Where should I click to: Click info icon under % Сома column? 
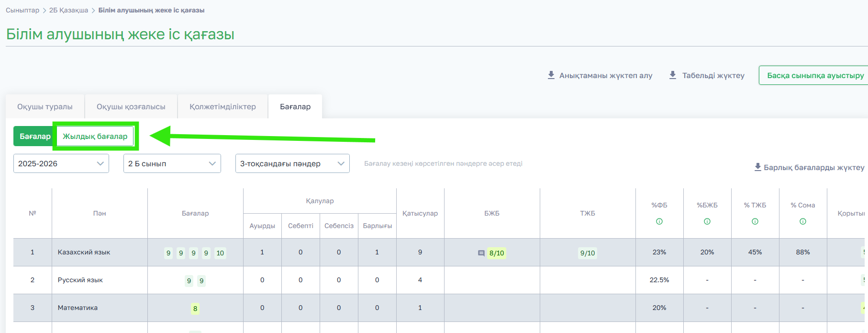[803, 221]
